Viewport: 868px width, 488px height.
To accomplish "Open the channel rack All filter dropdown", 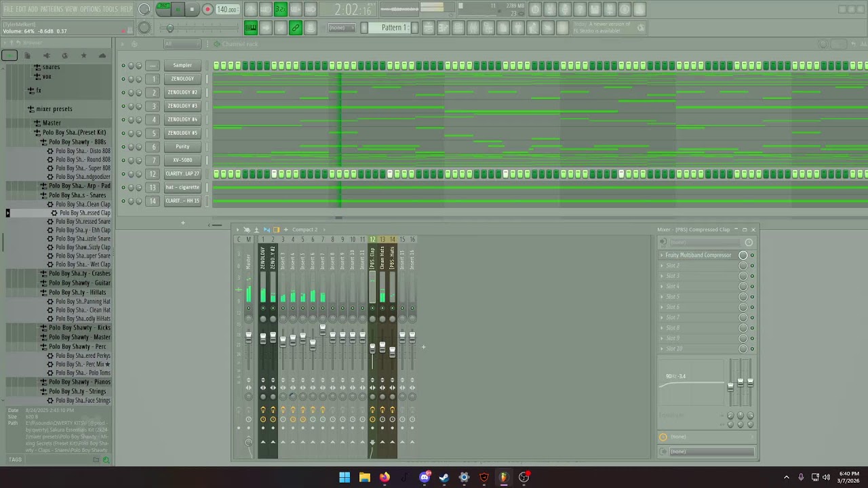I will (x=183, y=44).
